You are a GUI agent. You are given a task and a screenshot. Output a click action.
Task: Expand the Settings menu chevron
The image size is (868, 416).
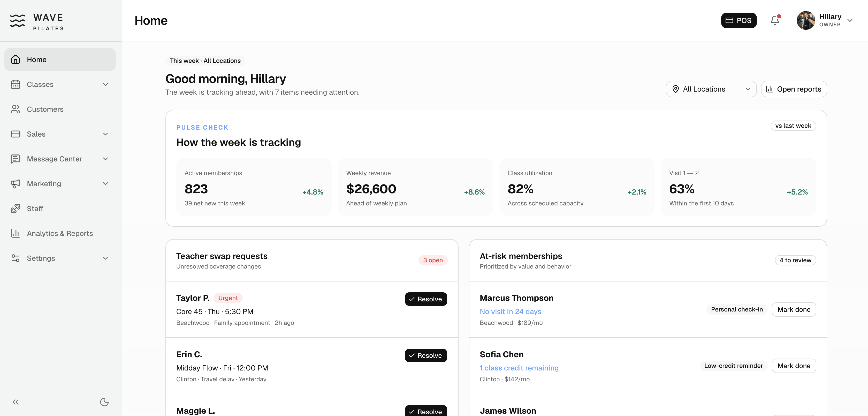point(105,258)
